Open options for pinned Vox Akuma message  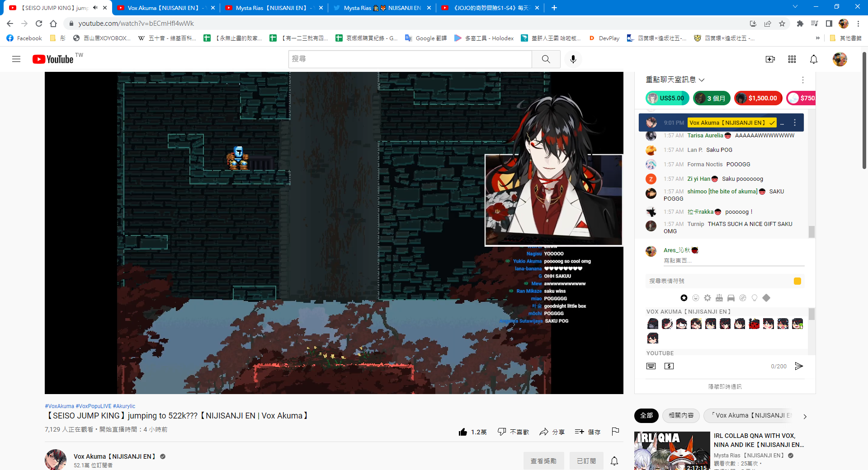795,122
